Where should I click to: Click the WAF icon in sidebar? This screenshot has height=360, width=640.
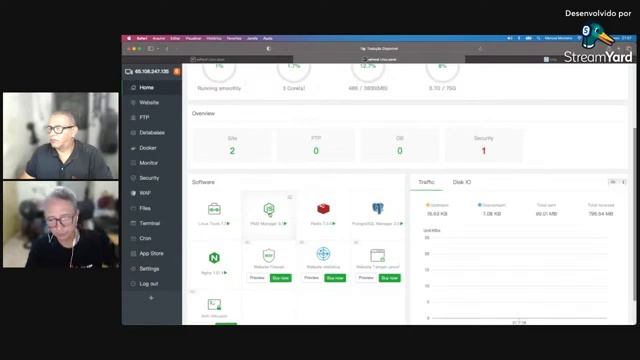(133, 193)
